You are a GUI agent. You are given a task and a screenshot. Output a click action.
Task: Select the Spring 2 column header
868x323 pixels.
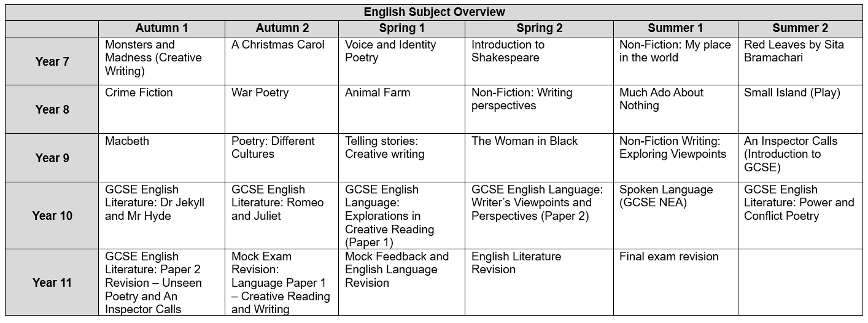pyautogui.click(x=539, y=28)
